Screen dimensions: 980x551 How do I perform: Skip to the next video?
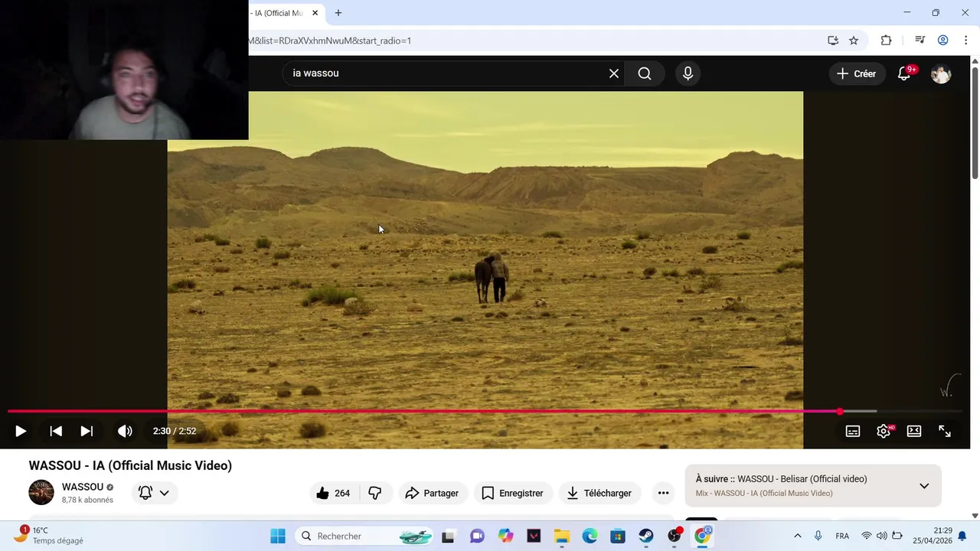(87, 431)
